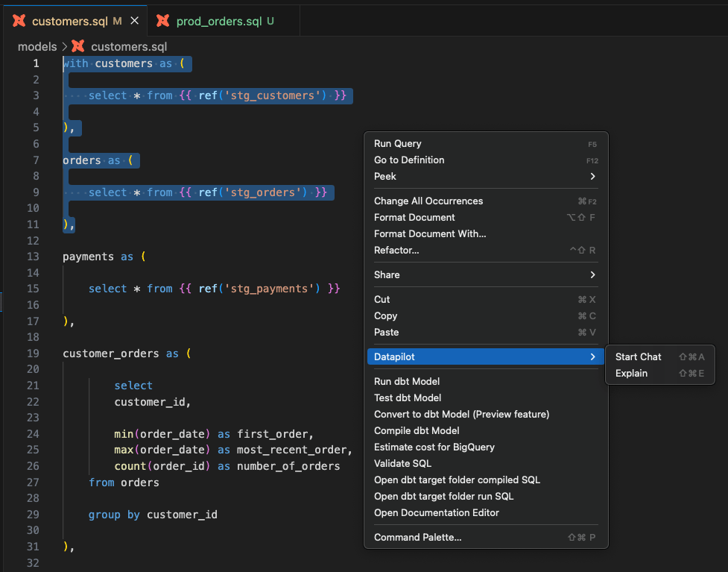Screen dimensions: 728x572
Task: Click line number 19 in the gutter
Action: tap(33, 353)
